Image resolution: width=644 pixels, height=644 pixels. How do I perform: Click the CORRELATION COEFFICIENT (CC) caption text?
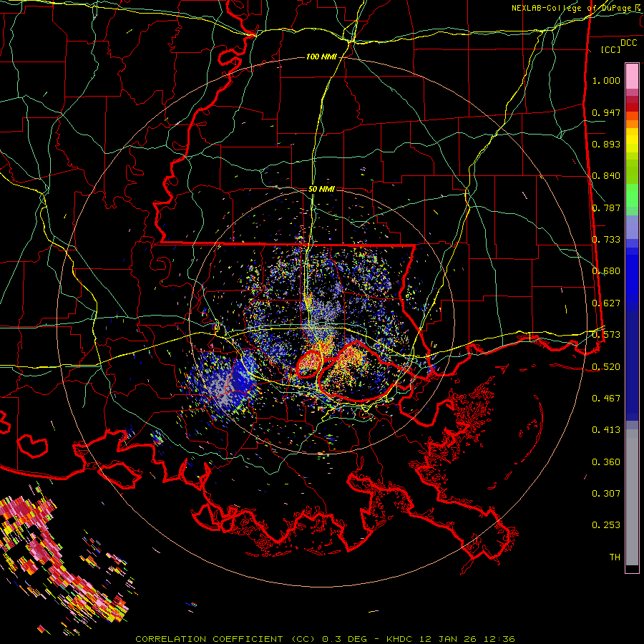(225, 639)
